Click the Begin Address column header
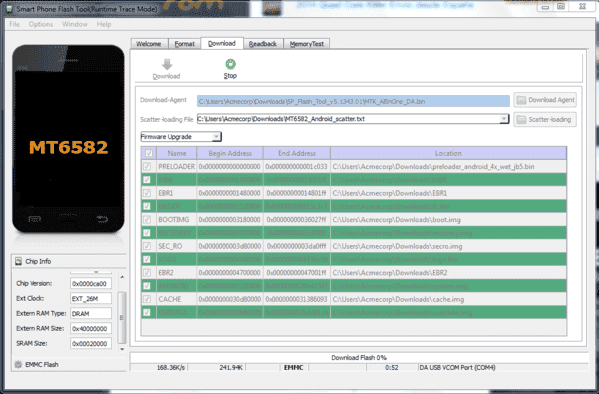599x394 pixels. [230, 153]
